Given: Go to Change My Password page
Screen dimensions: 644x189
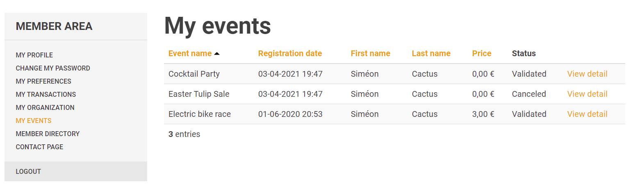Looking at the screenshot, I should (x=53, y=68).
